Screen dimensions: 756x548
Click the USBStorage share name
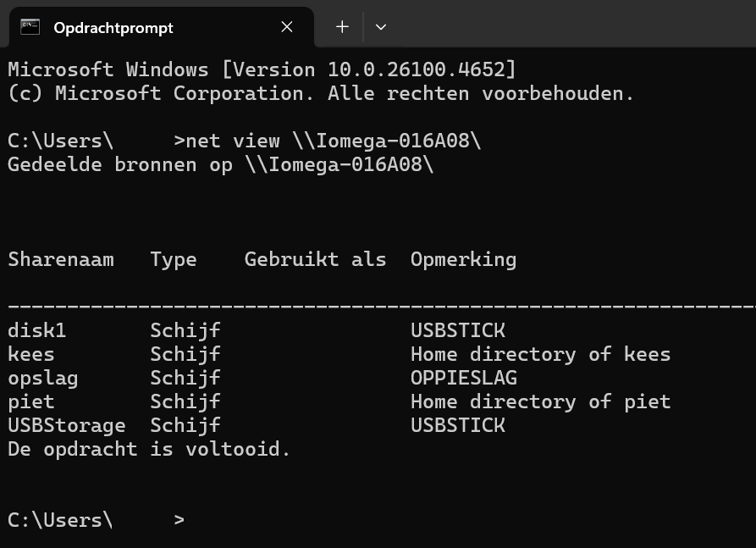[x=67, y=425]
